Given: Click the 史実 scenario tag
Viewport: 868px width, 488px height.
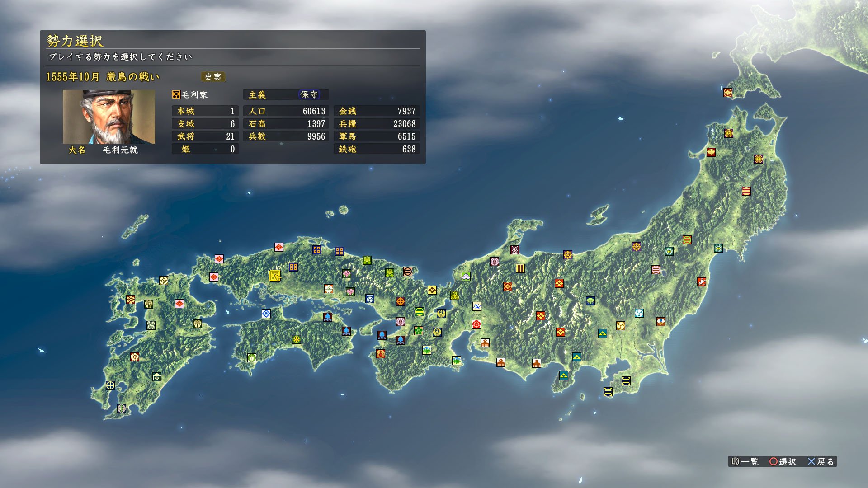Looking at the screenshot, I should 213,77.
